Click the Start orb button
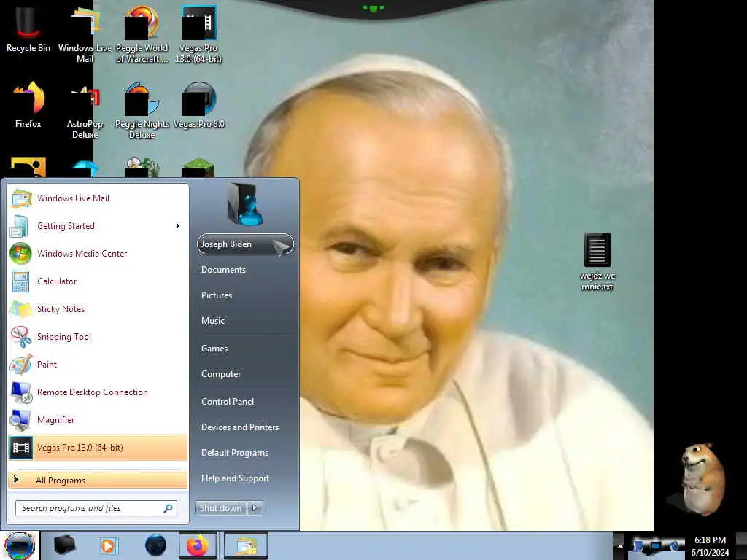Image resolution: width=747 pixels, height=560 pixels. [x=20, y=545]
